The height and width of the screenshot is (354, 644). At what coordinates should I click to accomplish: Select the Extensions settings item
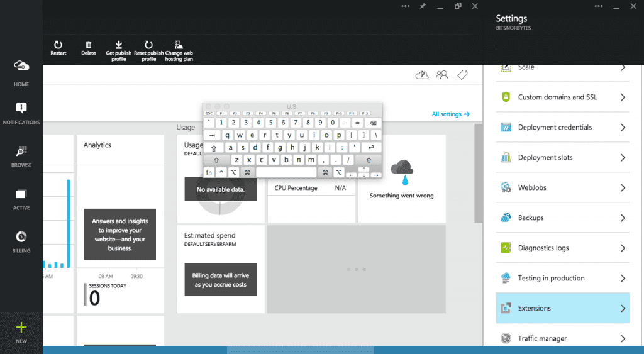[563, 308]
